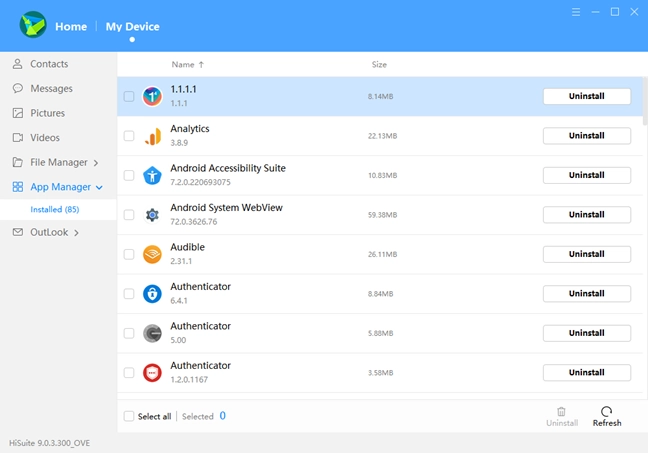Image resolution: width=648 pixels, height=453 pixels.
Task: Check the Android System WebView checkbox
Action: point(129,215)
